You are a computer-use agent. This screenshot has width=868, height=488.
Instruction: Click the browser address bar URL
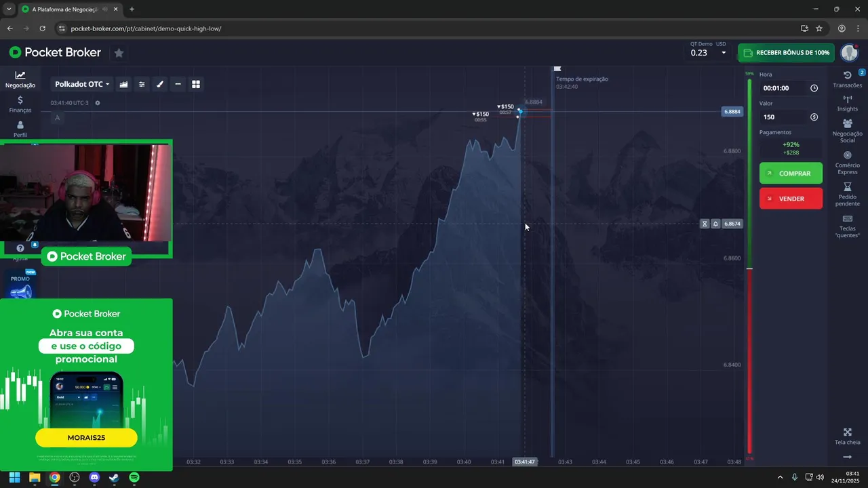(x=146, y=28)
